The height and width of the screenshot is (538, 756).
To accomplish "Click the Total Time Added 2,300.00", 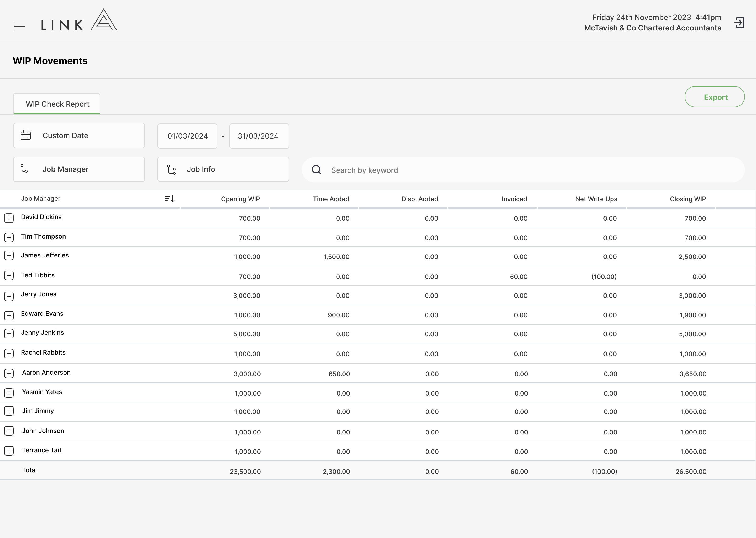I will click(x=336, y=472).
